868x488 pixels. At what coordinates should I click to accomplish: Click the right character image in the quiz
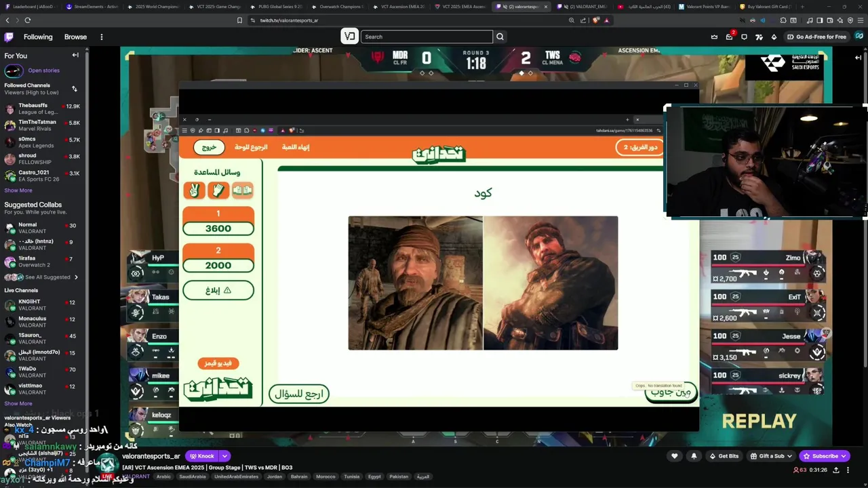[x=551, y=283]
